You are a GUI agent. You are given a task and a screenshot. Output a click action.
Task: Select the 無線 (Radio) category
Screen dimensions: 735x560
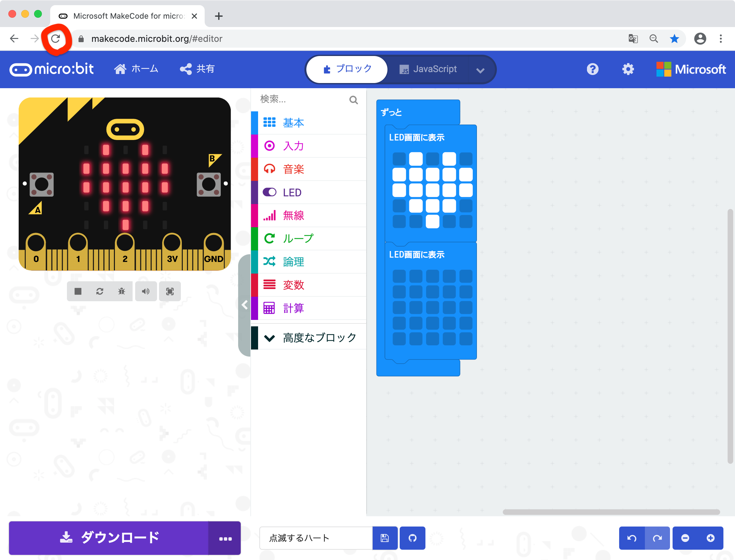click(x=293, y=215)
